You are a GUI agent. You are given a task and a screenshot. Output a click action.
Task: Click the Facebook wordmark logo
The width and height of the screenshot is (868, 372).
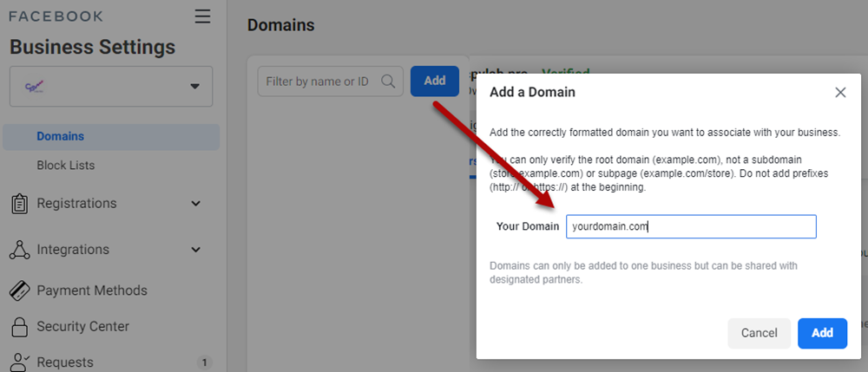click(56, 16)
